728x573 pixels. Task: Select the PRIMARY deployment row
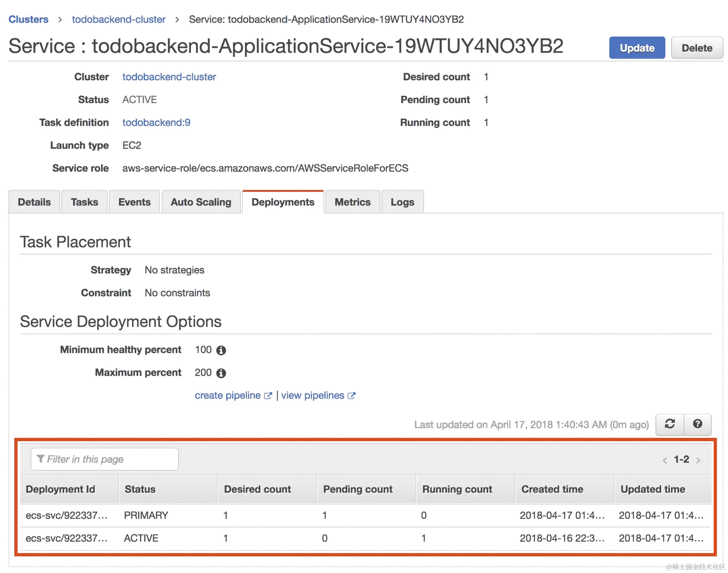click(x=146, y=515)
